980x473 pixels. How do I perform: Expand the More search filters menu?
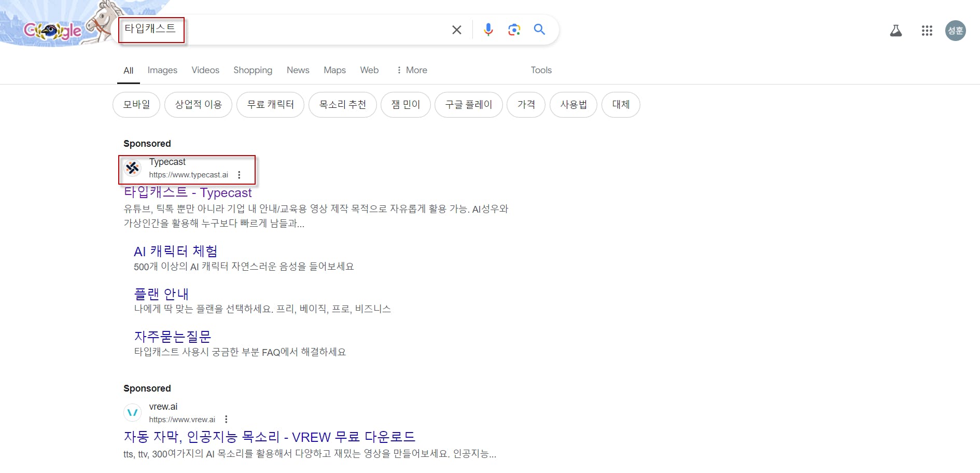(412, 70)
